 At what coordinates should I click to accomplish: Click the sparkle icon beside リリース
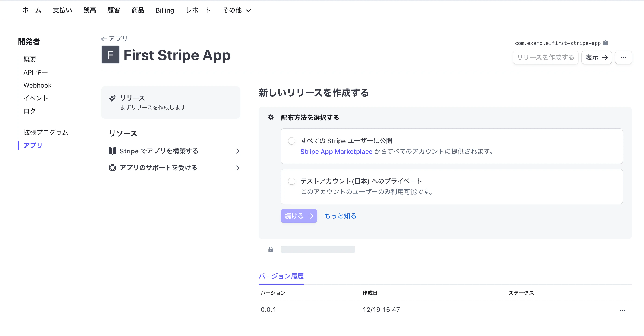click(112, 98)
